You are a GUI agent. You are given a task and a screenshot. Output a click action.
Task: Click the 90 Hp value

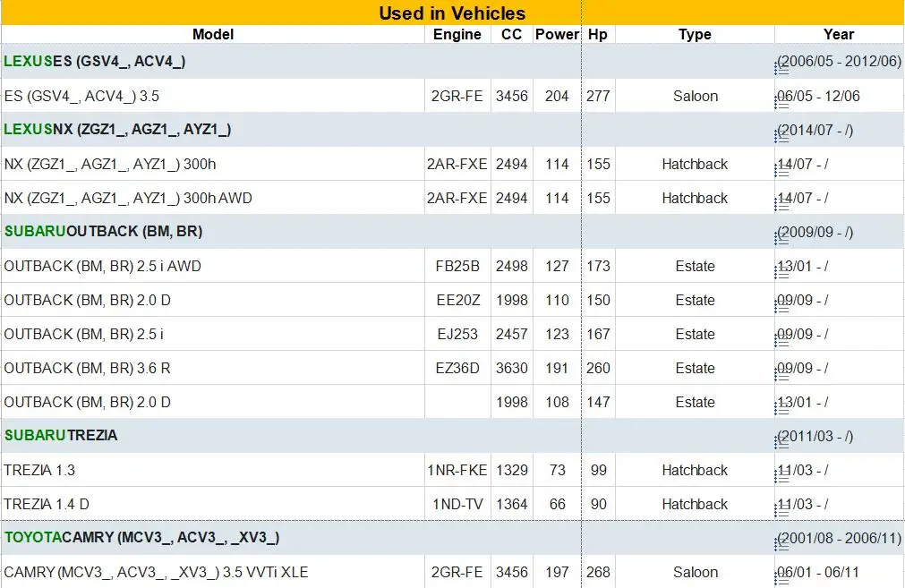tap(598, 505)
